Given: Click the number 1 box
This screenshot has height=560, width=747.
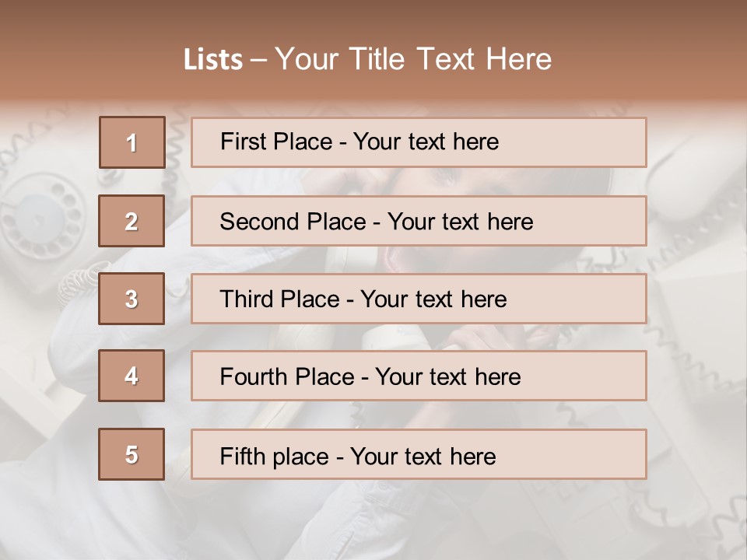Looking at the screenshot, I should point(132,142).
